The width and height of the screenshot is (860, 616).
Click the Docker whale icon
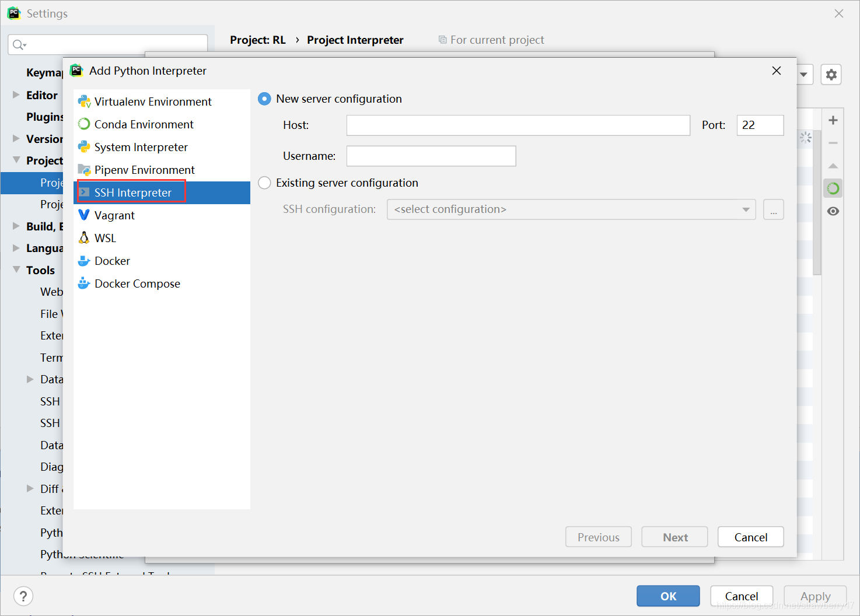coord(84,261)
